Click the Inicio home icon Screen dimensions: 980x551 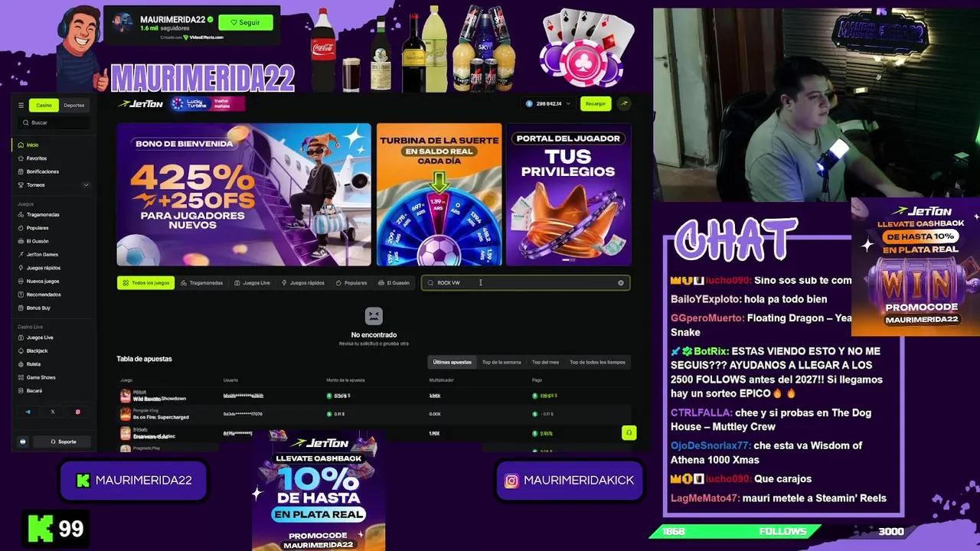click(x=21, y=145)
